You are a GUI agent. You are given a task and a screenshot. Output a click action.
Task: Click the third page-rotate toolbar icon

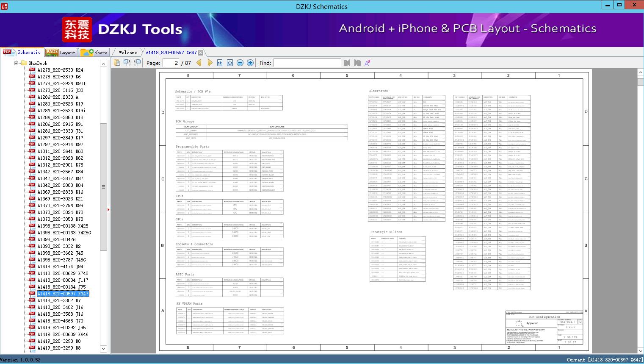point(137,63)
